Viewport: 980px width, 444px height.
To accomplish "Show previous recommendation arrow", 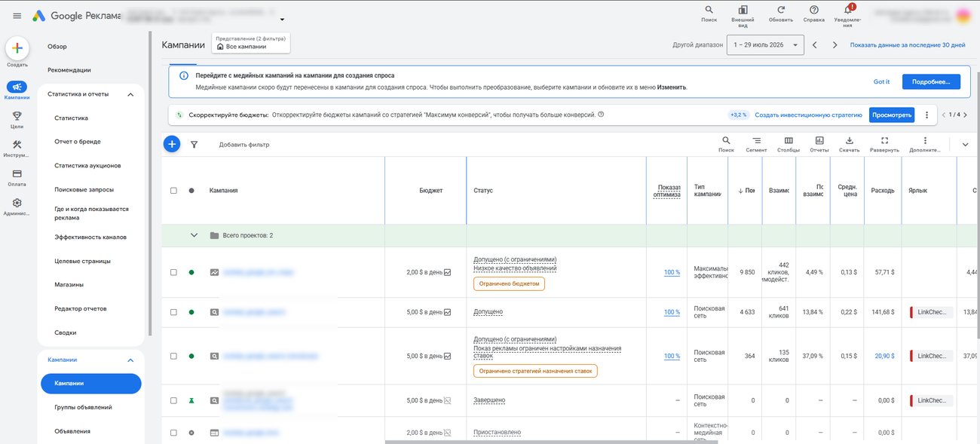I will tap(943, 115).
